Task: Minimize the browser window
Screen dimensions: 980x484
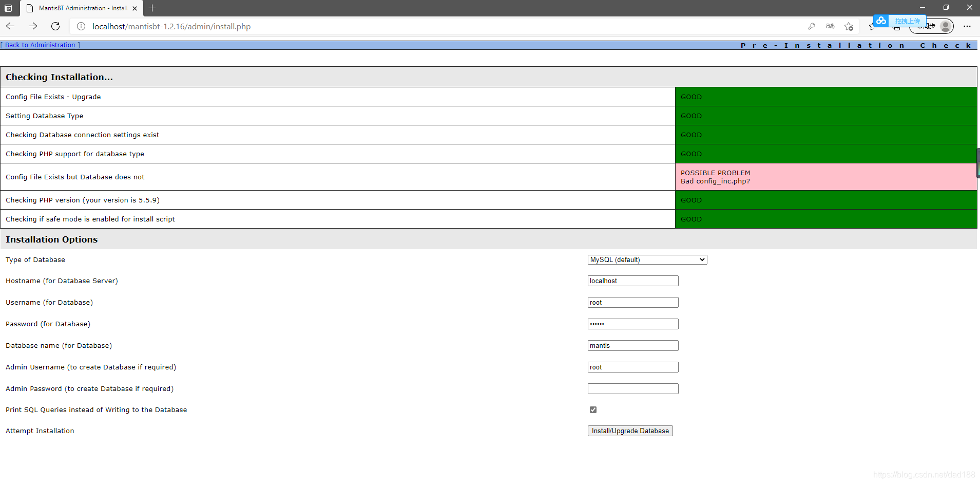Action: (923, 7)
